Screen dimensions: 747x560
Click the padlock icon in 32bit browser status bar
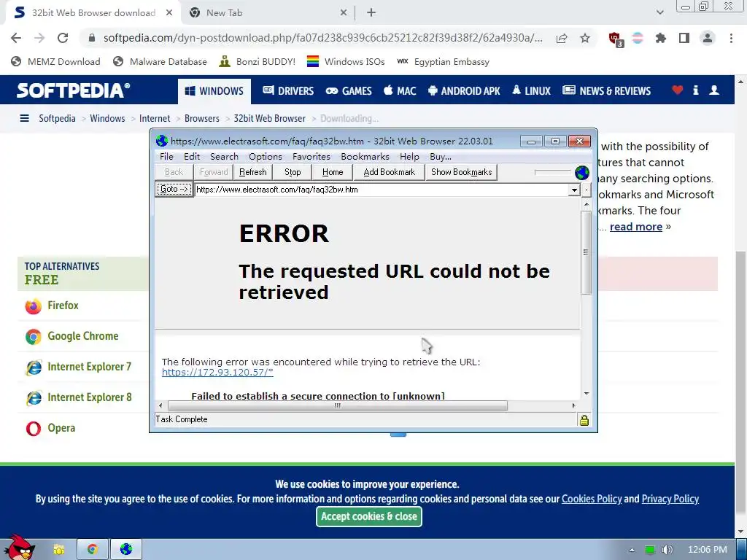(584, 420)
